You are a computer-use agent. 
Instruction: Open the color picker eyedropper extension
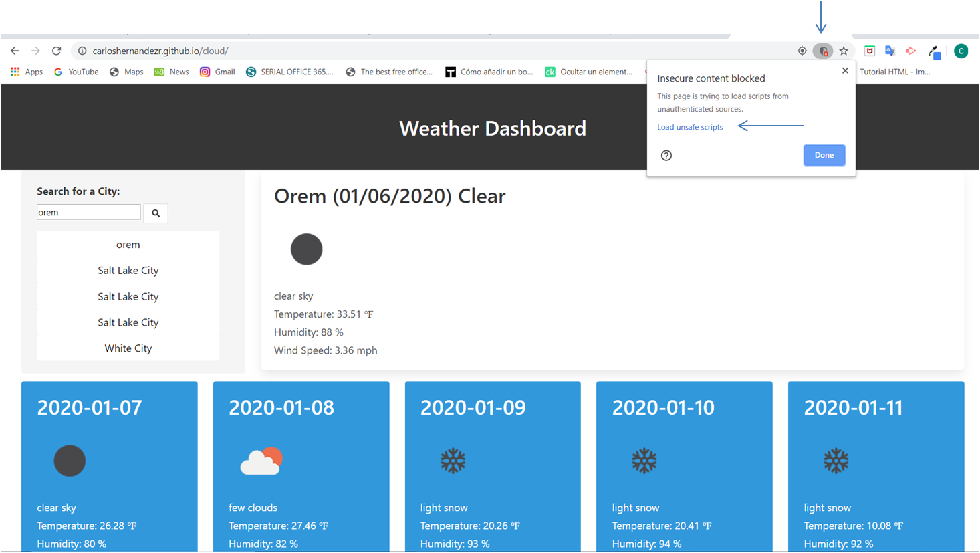[x=935, y=51]
